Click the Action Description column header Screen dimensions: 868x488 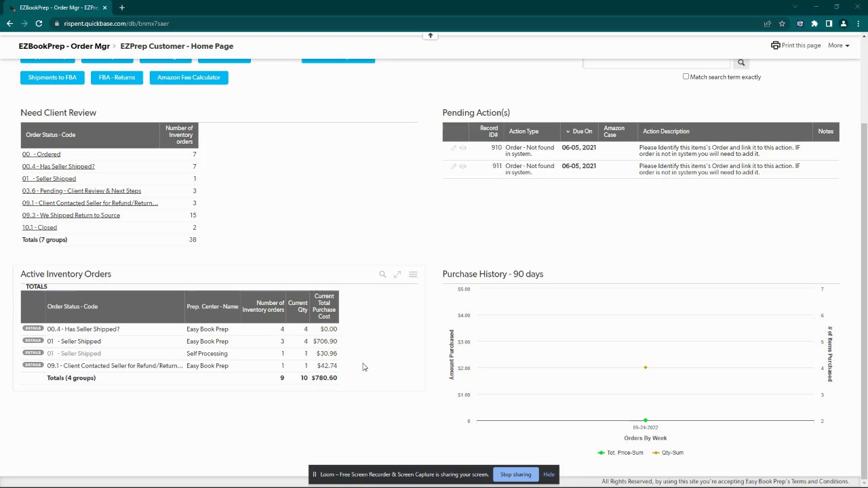pyautogui.click(x=725, y=131)
